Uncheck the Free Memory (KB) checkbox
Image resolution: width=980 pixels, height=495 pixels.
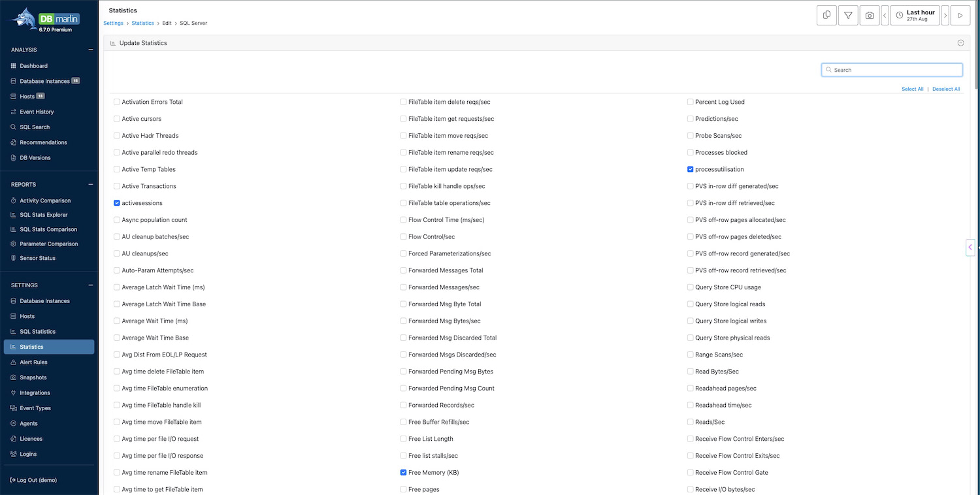(404, 473)
